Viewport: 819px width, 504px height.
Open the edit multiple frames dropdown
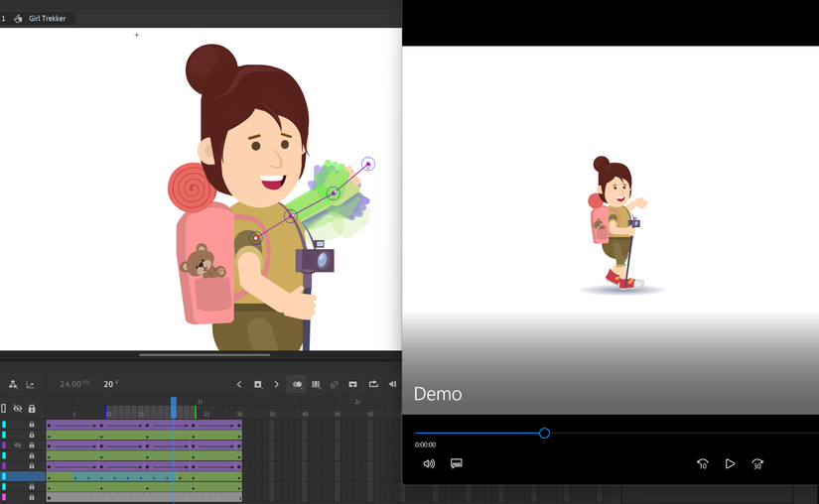[316, 385]
